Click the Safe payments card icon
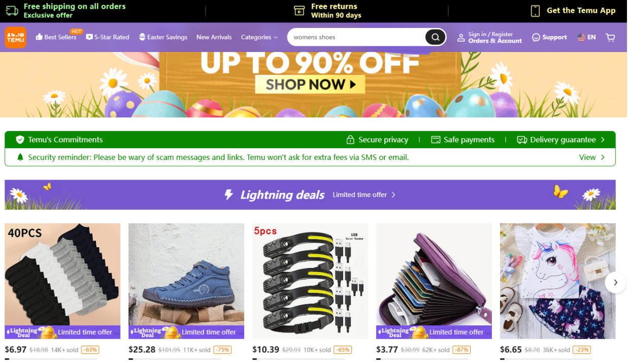The width and height of the screenshot is (628, 364). pyautogui.click(x=435, y=140)
